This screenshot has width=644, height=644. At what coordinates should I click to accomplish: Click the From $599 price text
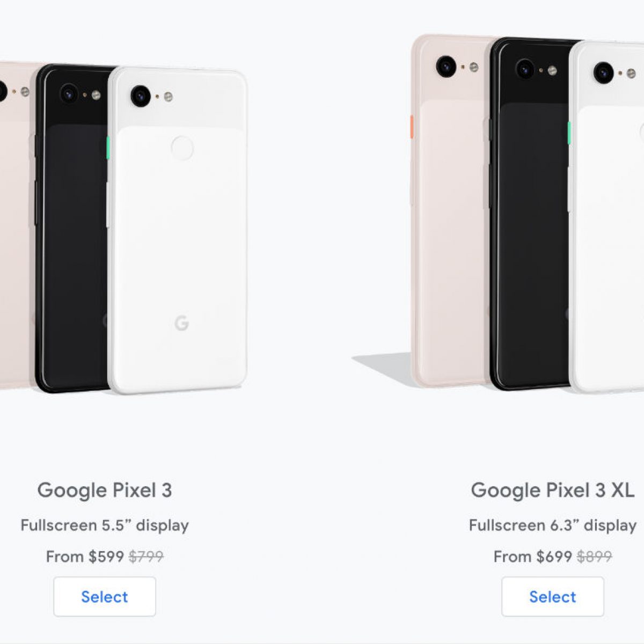(x=85, y=557)
